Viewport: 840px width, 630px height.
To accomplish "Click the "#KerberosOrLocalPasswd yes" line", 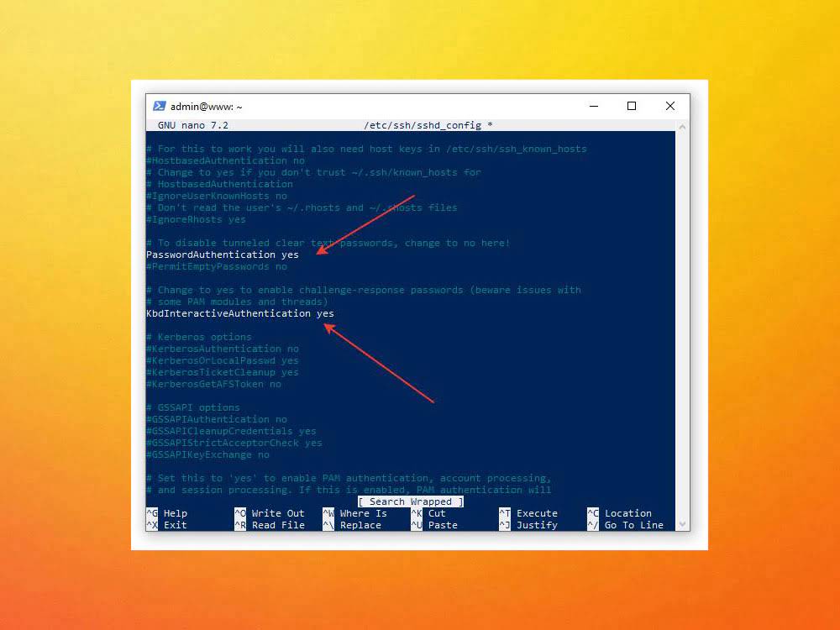I will pos(223,360).
